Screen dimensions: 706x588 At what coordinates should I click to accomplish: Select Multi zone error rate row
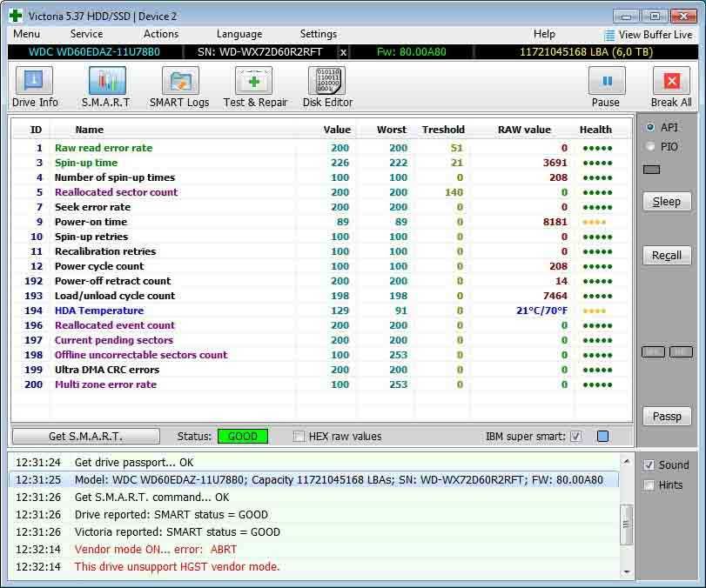click(320, 384)
